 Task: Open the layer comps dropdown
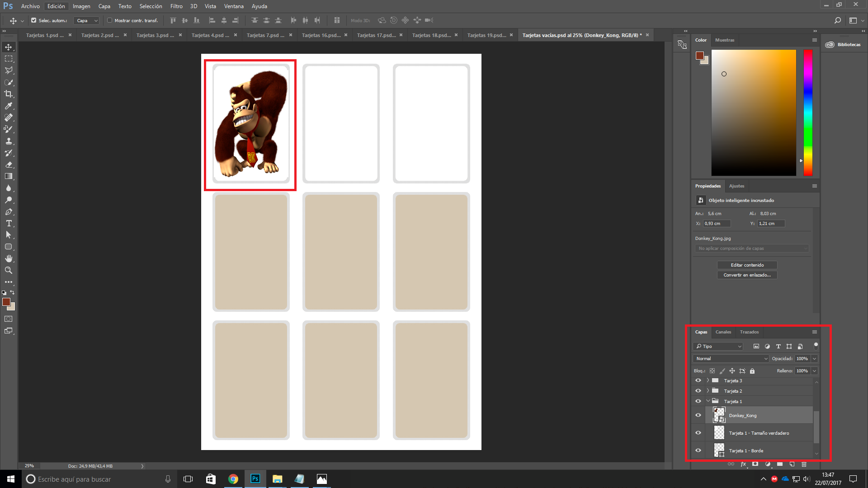pos(752,249)
